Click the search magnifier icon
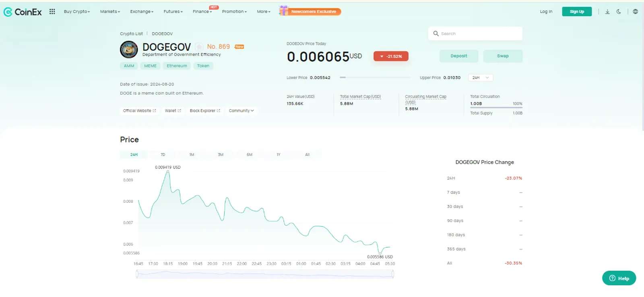Viewport: 644px width, 297px height. tap(436, 33)
